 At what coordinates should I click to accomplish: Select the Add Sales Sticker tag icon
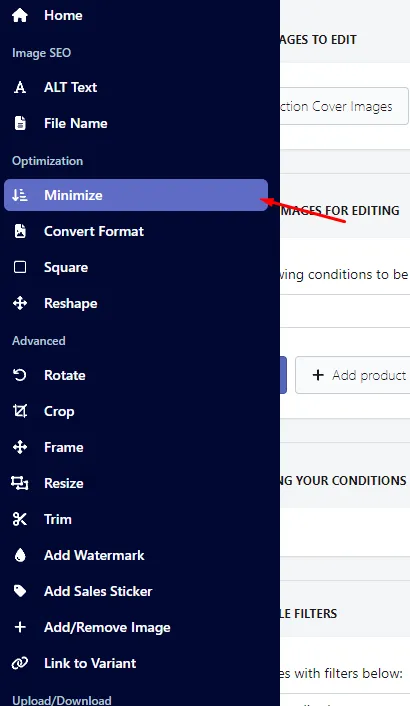(20, 591)
